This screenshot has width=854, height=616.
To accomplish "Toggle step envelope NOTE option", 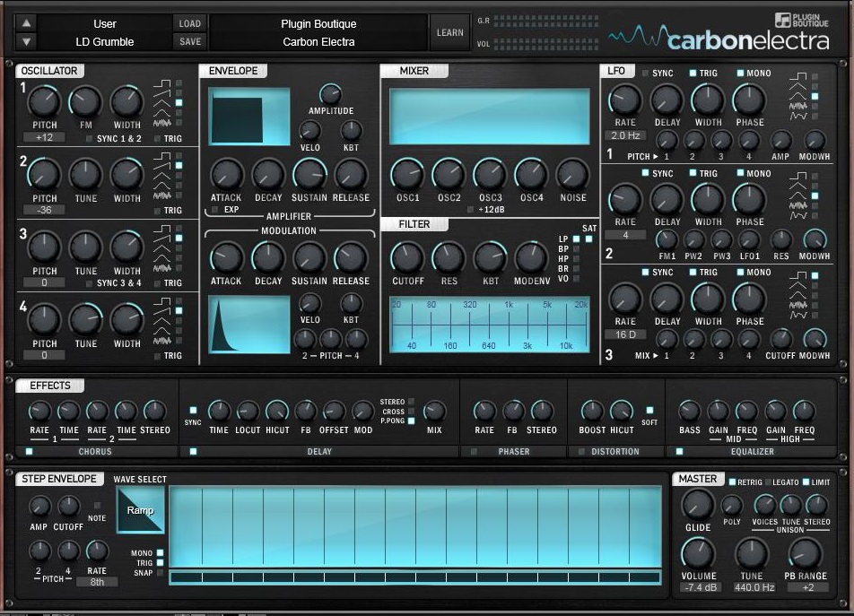I will point(97,506).
